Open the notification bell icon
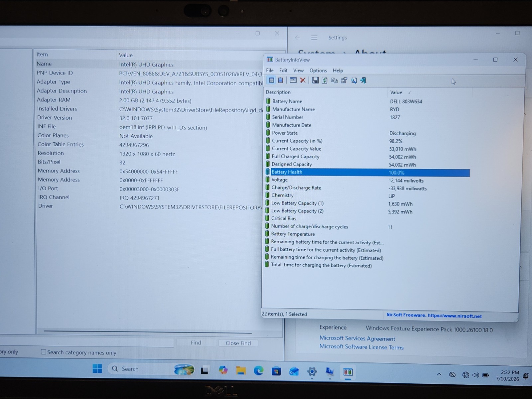This screenshot has height=399, width=532. pos(526,376)
